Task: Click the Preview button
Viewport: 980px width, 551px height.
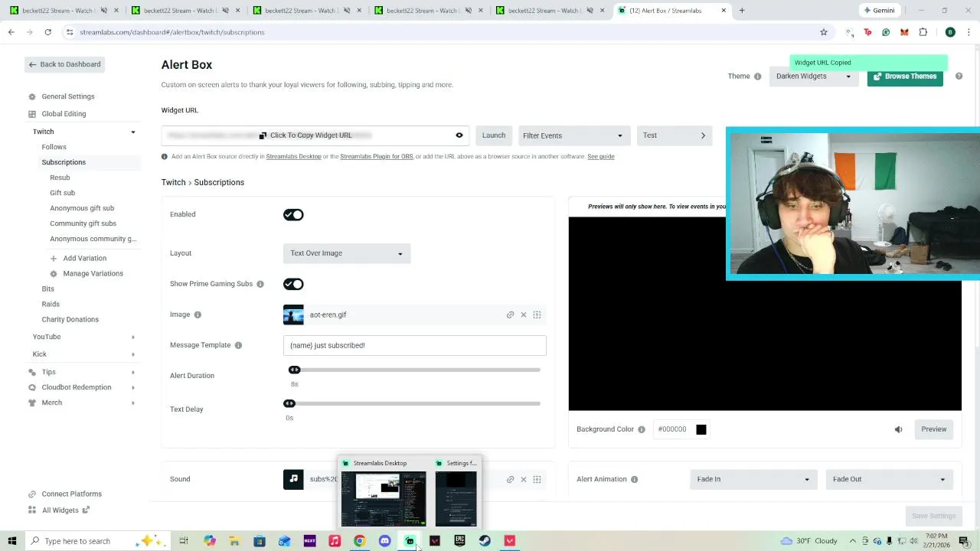Action: tap(934, 429)
